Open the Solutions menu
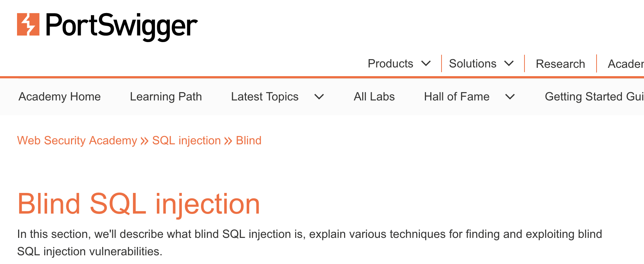644x264 pixels. [x=472, y=64]
